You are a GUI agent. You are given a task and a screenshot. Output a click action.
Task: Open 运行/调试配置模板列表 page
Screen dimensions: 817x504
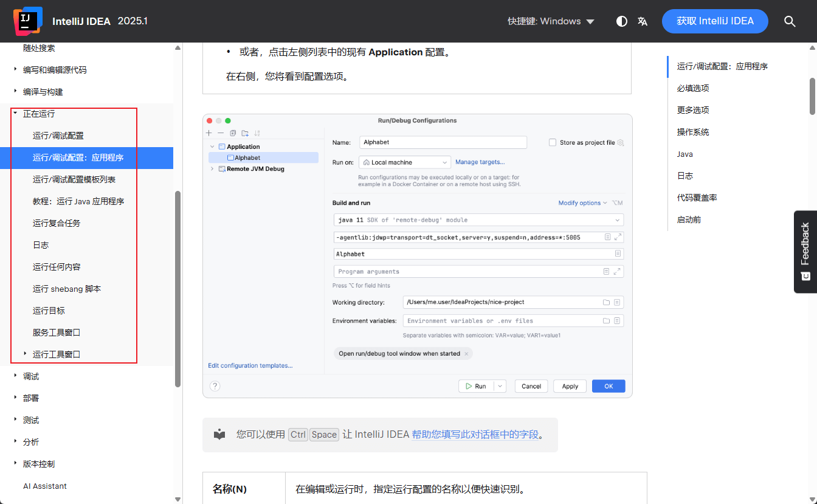point(74,179)
